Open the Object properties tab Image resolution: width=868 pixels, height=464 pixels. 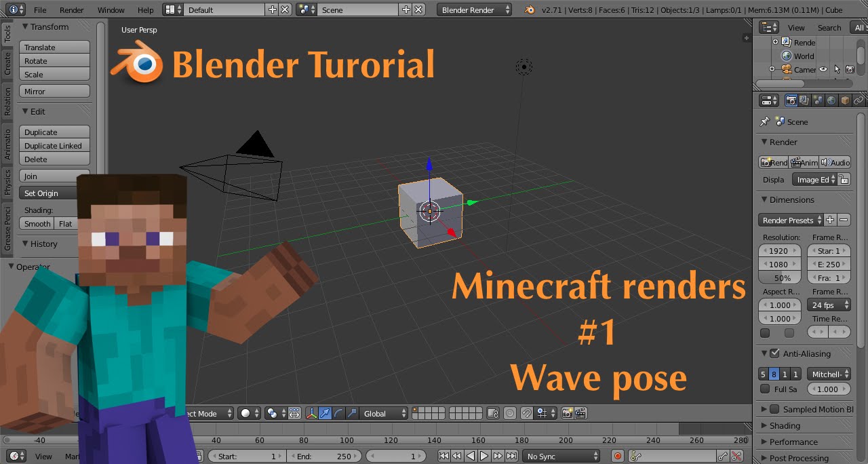point(845,100)
